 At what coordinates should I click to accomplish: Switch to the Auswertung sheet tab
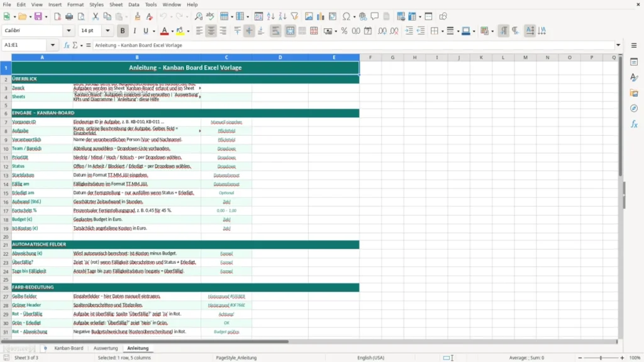tap(106, 348)
